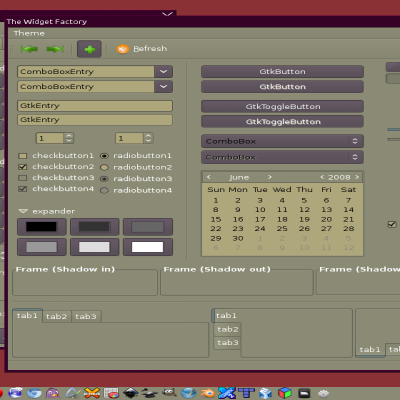Select radiobutton1

coord(104,156)
